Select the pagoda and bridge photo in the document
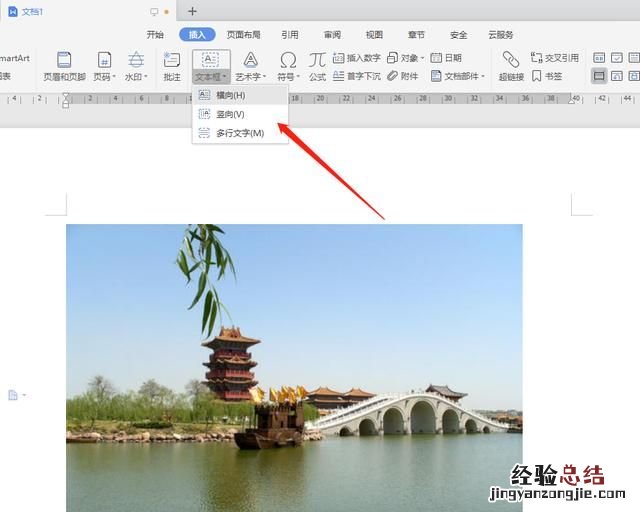 pos(294,367)
